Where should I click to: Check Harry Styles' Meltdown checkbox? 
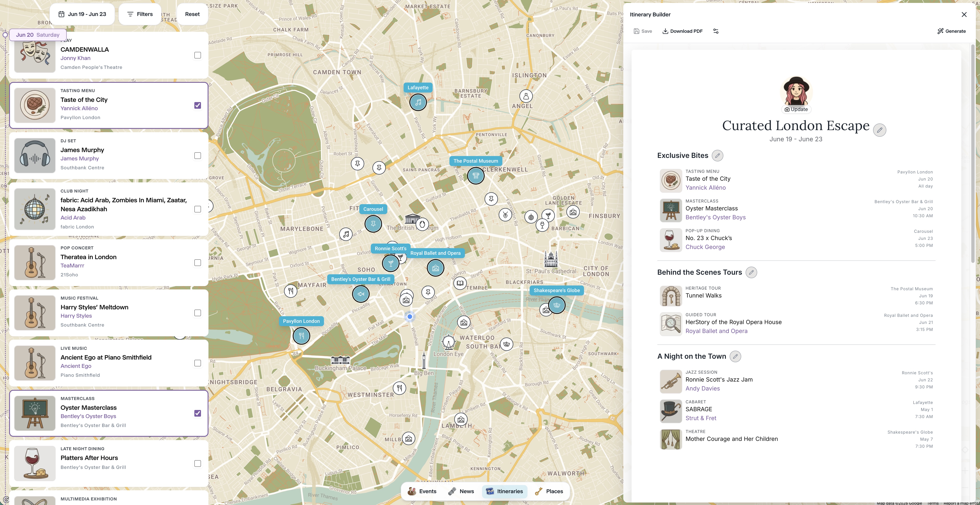click(x=197, y=313)
